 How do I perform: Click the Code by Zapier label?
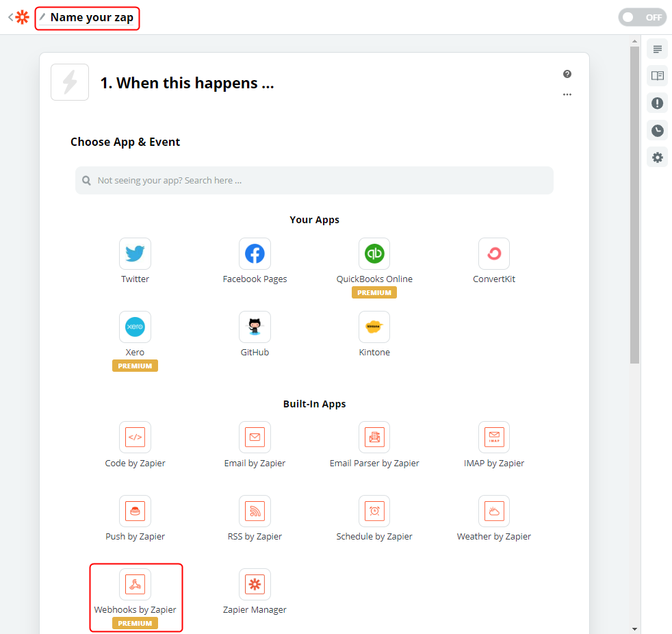[x=135, y=464]
